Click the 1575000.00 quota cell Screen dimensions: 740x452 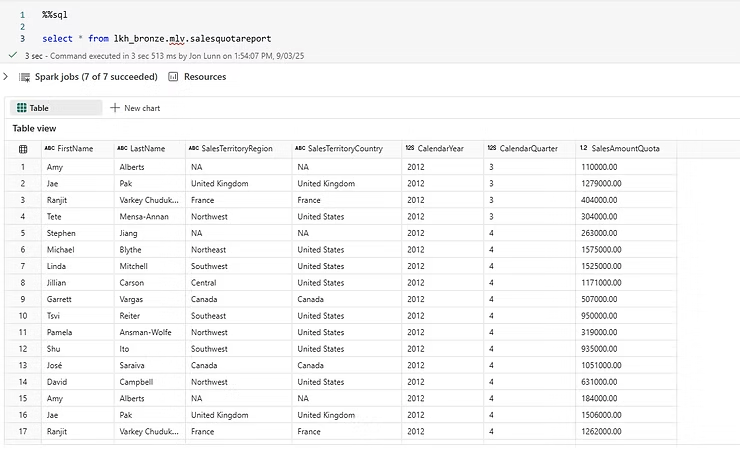(601, 250)
